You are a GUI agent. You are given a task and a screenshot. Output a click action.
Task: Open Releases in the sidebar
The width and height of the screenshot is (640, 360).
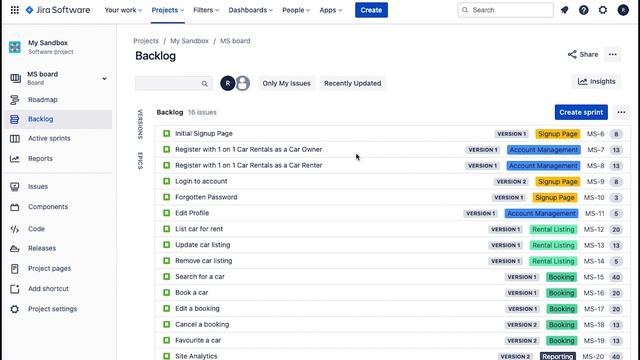pyautogui.click(x=42, y=248)
